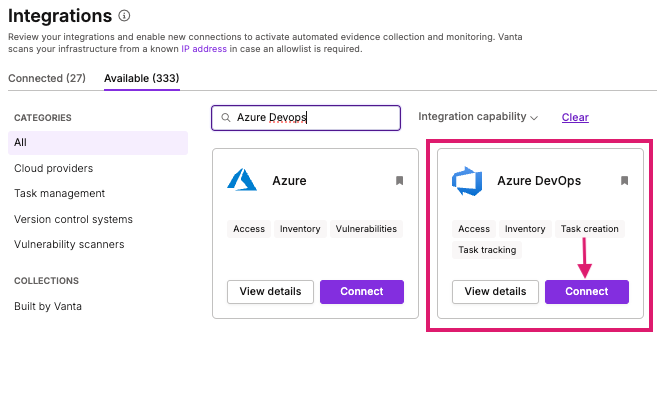Filter by Version control systems

73,219
